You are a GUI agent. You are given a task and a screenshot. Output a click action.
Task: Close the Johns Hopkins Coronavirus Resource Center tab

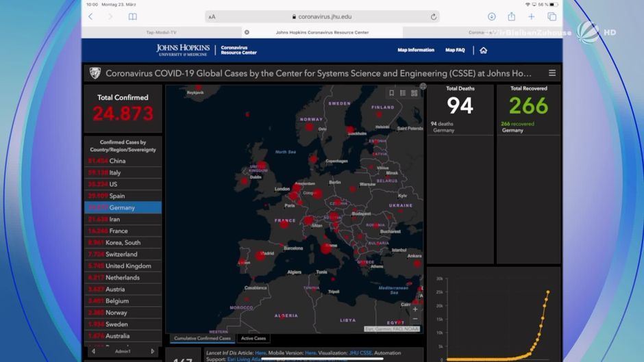click(x=247, y=32)
